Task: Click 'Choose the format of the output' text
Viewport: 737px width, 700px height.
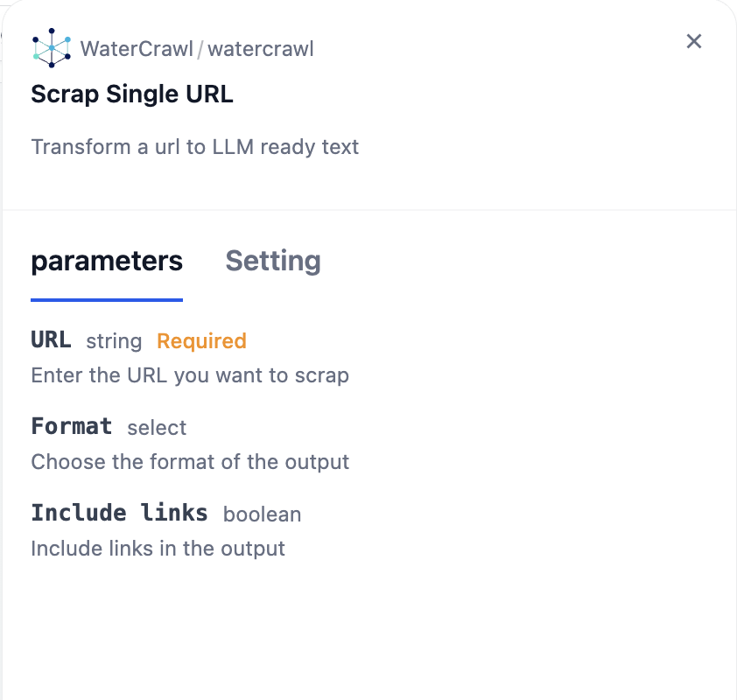Action: 190,462
